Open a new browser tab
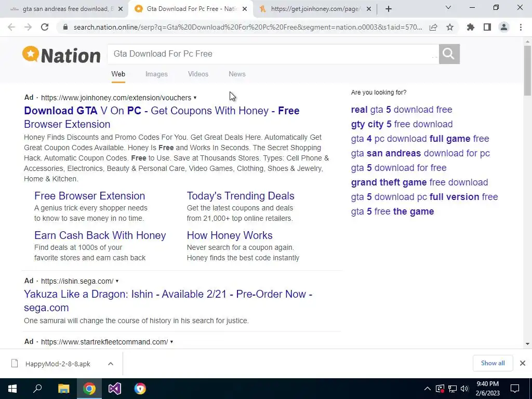This screenshot has height=399, width=532. (389, 9)
